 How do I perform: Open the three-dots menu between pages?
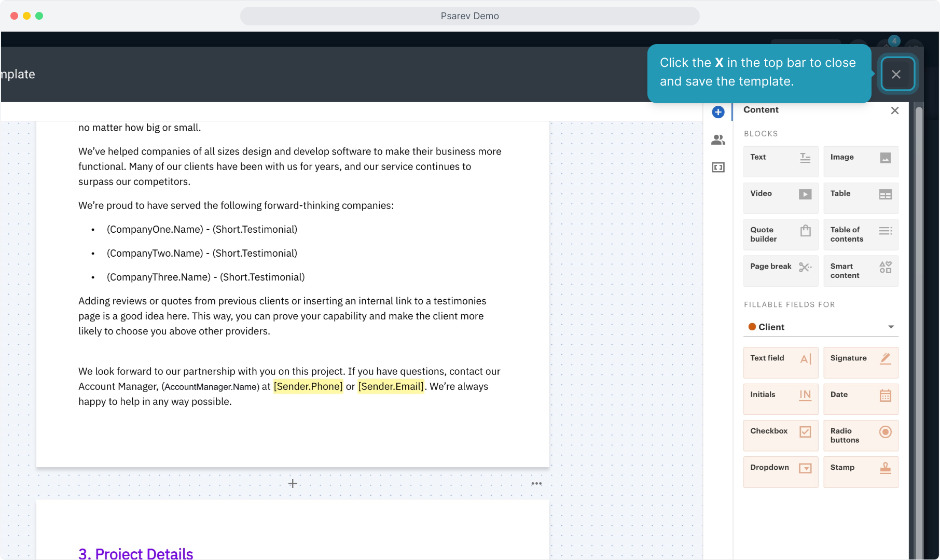click(536, 483)
